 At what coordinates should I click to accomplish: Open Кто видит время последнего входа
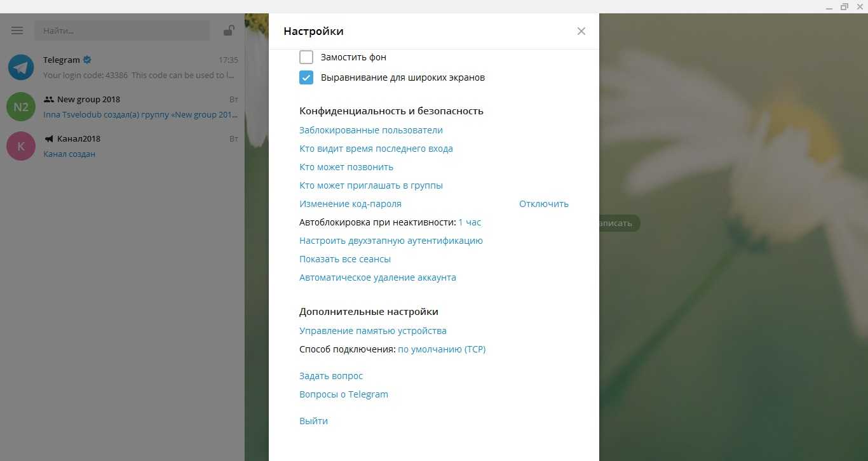click(376, 149)
